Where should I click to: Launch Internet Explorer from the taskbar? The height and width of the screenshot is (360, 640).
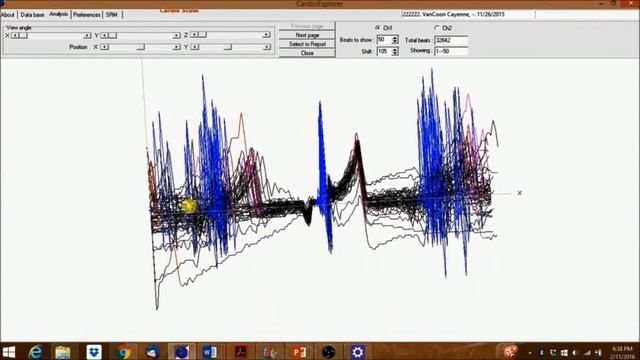tap(36, 352)
